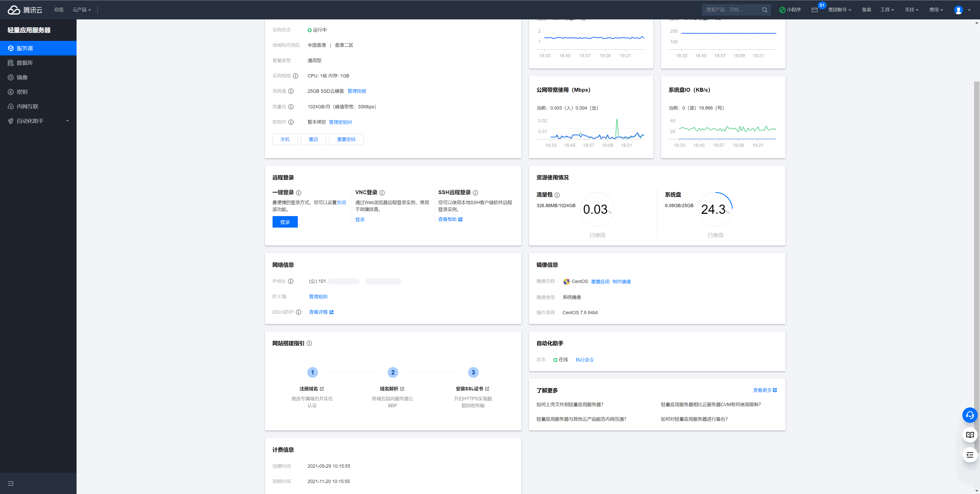Open the 查看更多 link

click(765, 390)
